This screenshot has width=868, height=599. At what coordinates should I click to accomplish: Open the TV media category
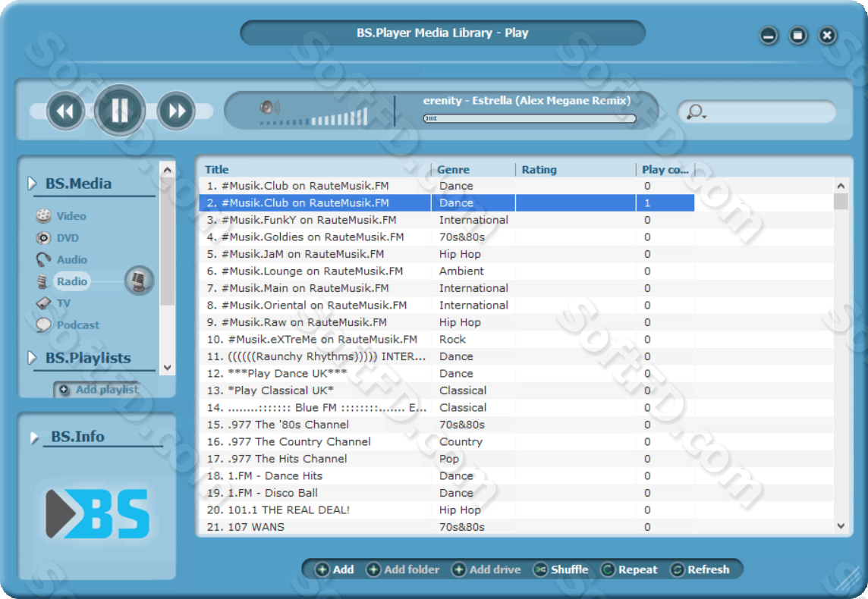(63, 303)
